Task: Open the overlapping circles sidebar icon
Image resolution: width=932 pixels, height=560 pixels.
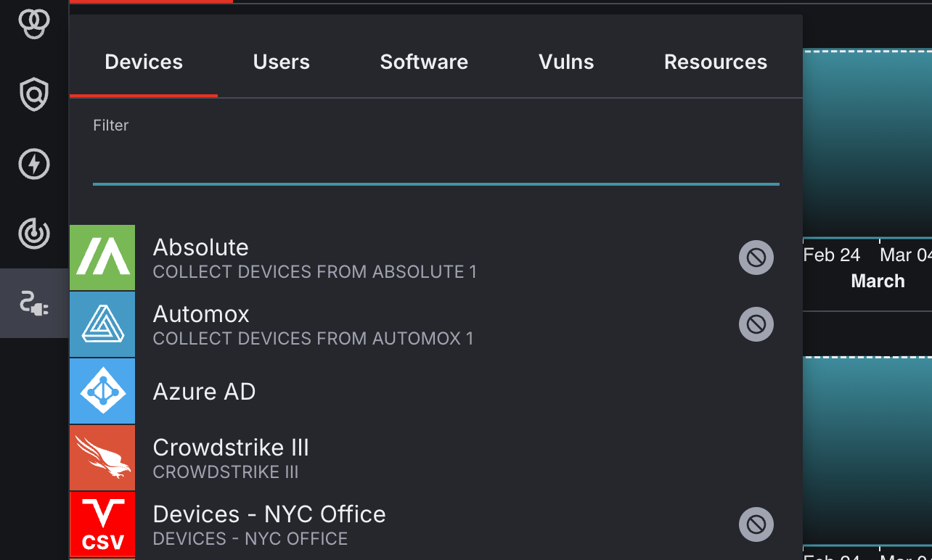Action: pos(34,23)
